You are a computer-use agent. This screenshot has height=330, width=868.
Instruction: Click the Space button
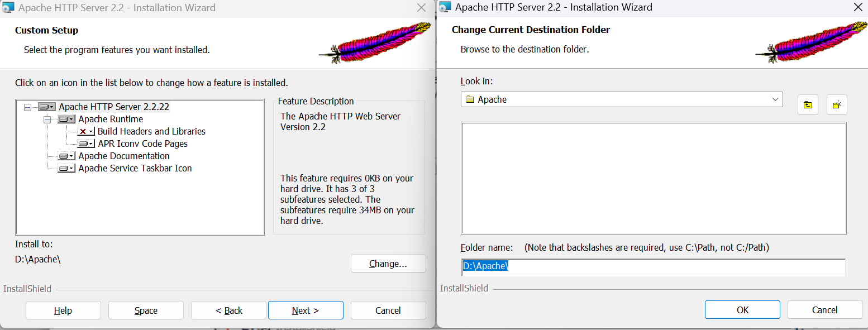pyautogui.click(x=146, y=310)
